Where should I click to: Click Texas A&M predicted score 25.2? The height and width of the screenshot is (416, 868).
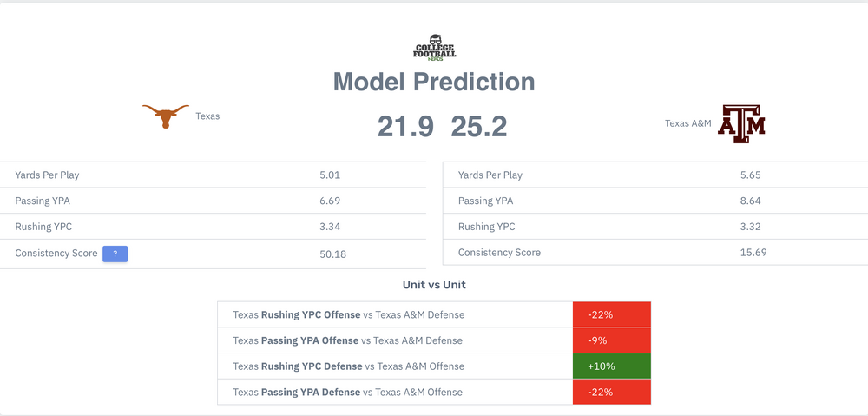(x=479, y=127)
